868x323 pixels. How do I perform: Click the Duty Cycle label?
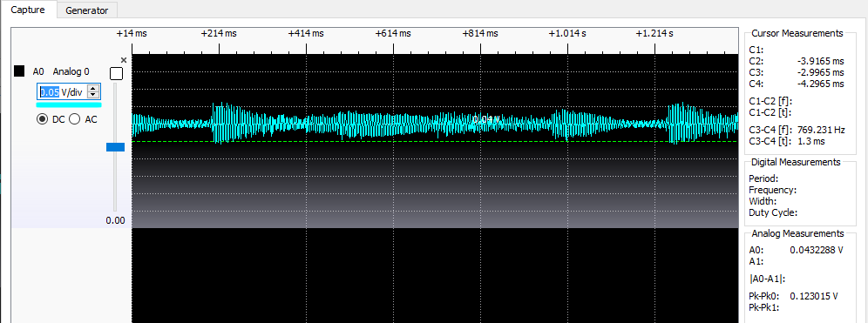click(x=773, y=212)
